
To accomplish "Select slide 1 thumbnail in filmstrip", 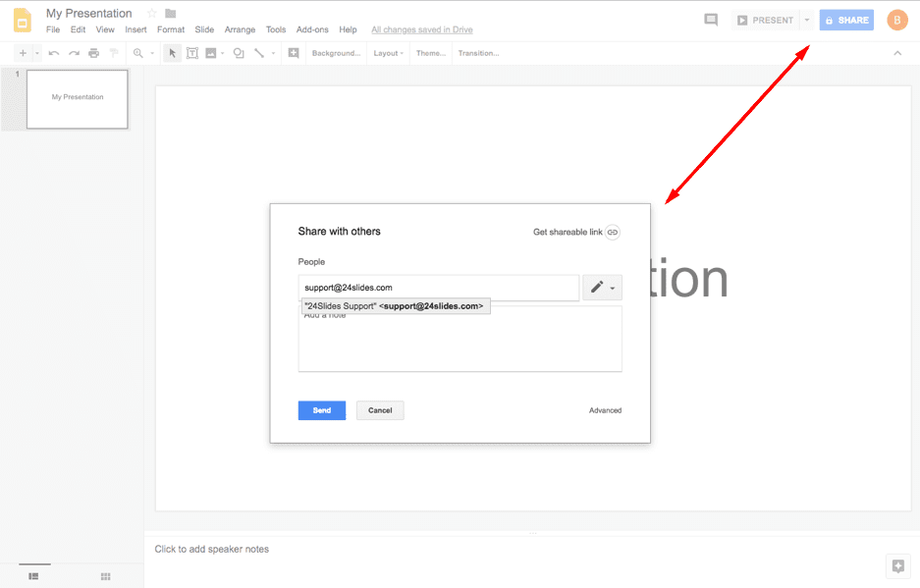I will tap(78, 98).
